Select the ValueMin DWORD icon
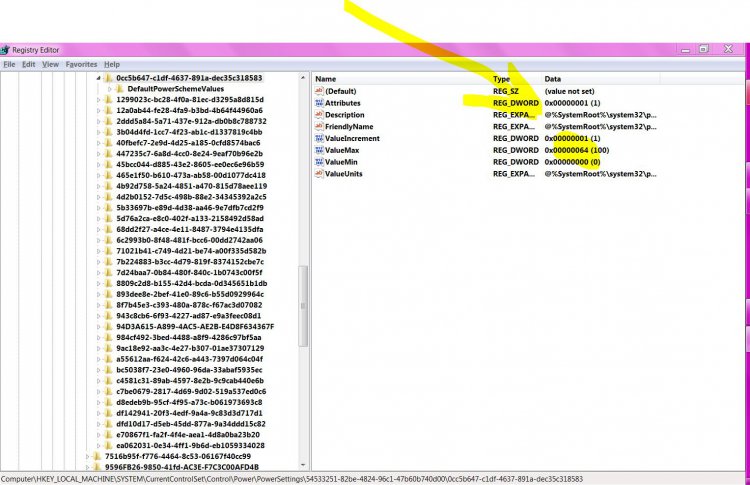This screenshot has width=750, height=485. (319, 162)
